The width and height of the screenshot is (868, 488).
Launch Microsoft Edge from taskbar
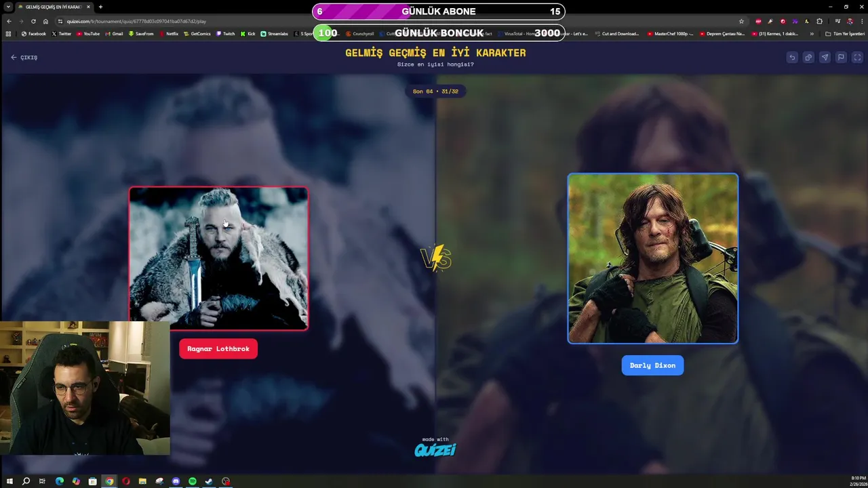click(60, 481)
